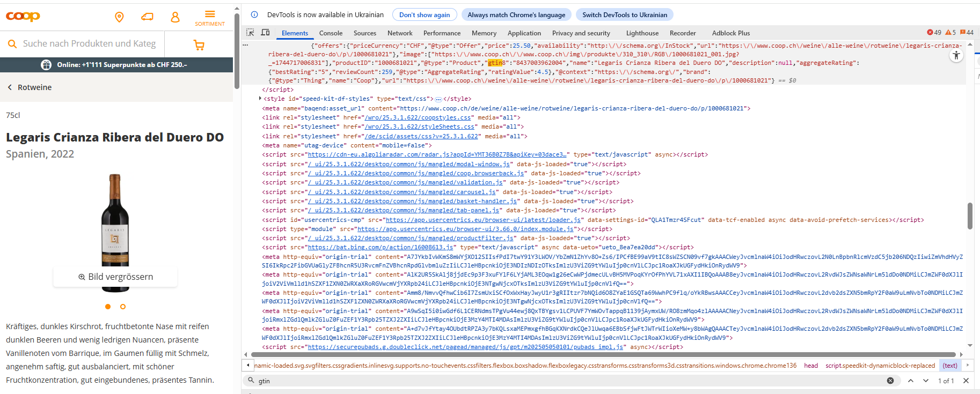The height and width of the screenshot is (394, 980).
Task: Open the carousel.js script link
Action: [x=402, y=192]
